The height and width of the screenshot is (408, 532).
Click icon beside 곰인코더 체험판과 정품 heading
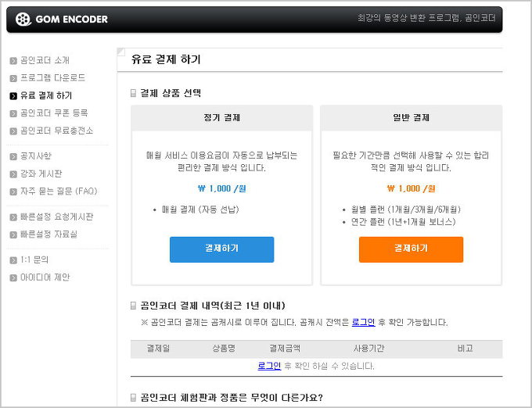click(134, 398)
